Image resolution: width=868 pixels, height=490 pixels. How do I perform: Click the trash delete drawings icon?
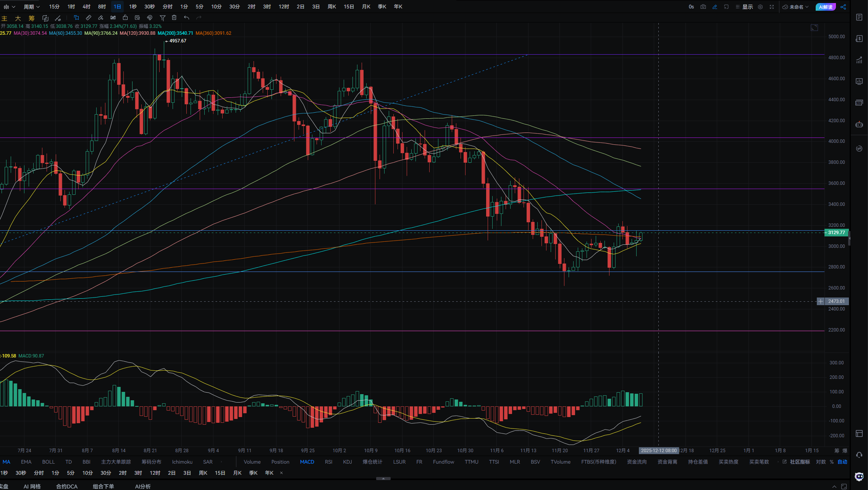[x=174, y=18]
